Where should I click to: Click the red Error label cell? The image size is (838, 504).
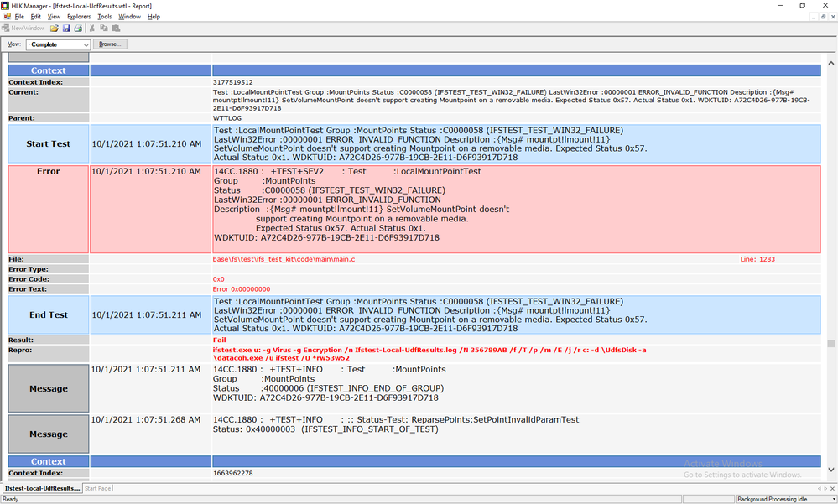pyautogui.click(x=48, y=209)
